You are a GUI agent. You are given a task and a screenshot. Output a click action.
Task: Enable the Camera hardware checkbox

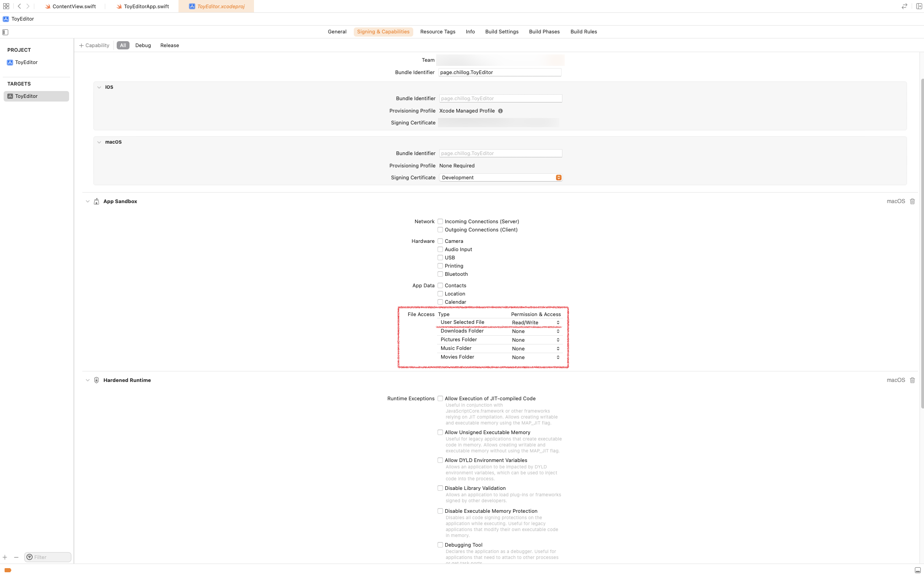pyautogui.click(x=440, y=241)
